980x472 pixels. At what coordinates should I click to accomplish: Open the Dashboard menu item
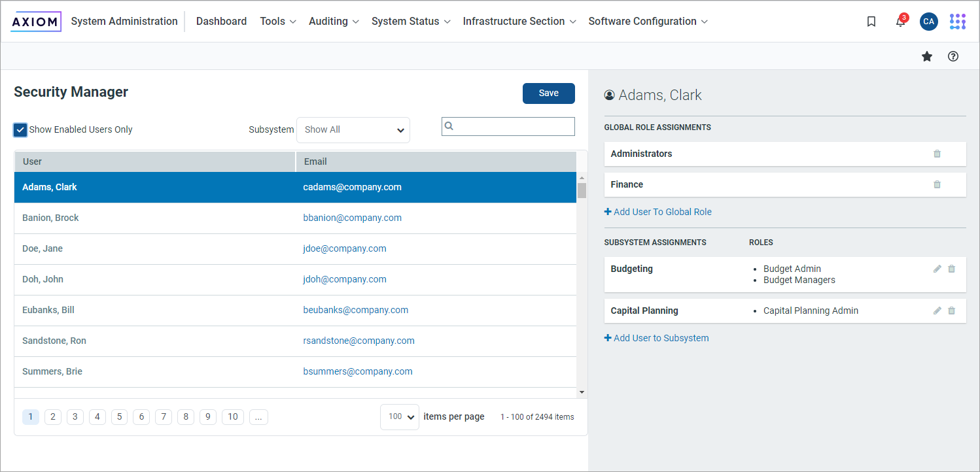coord(221,22)
